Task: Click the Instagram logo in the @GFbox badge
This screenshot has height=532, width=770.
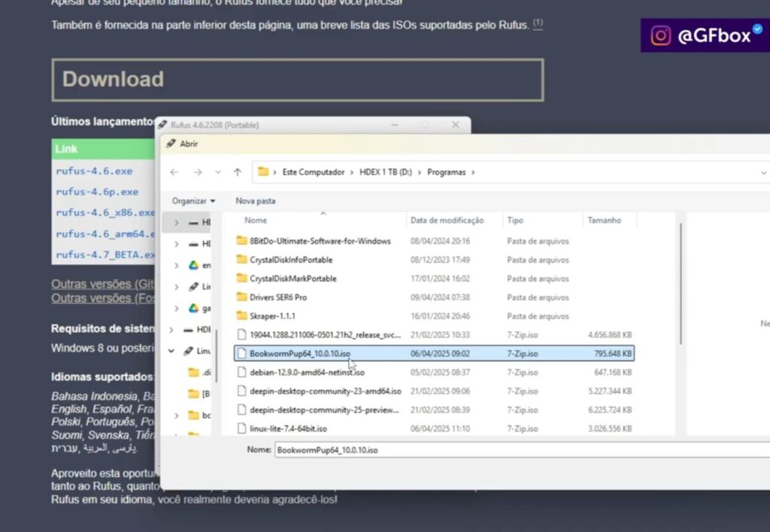Action: (660, 35)
